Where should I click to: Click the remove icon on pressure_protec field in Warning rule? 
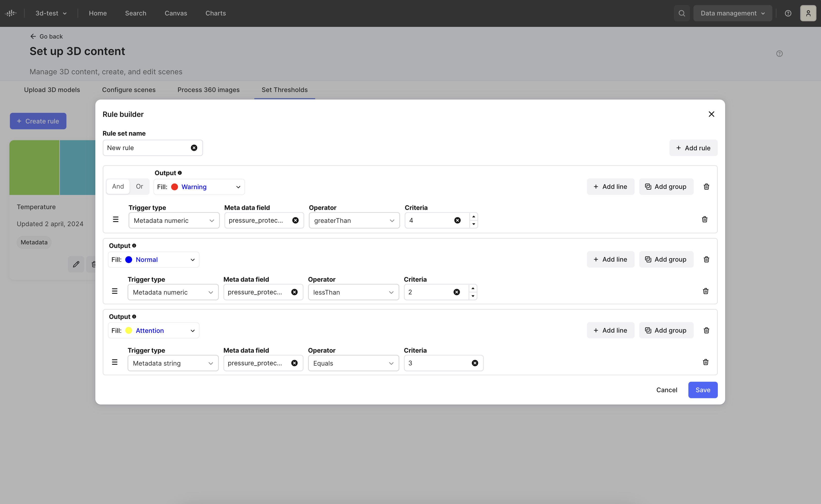pyautogui.click(x=296, y=220)
